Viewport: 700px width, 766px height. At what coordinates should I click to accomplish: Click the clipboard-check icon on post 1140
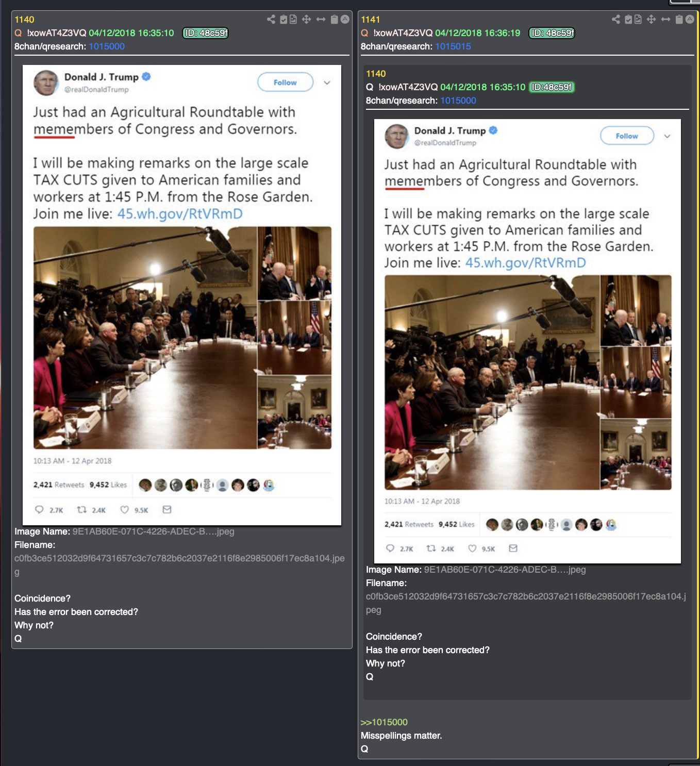pyautogui.click(x=284, y=20)
